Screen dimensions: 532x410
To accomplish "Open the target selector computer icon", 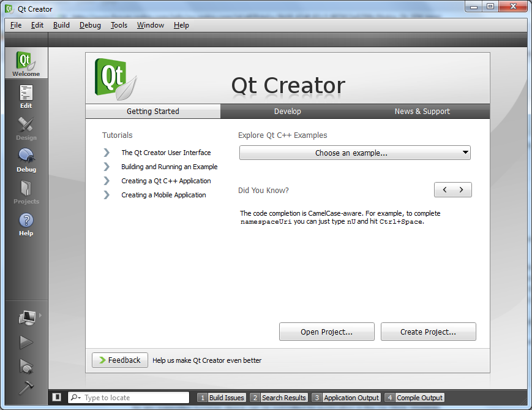I will point(27,317).
